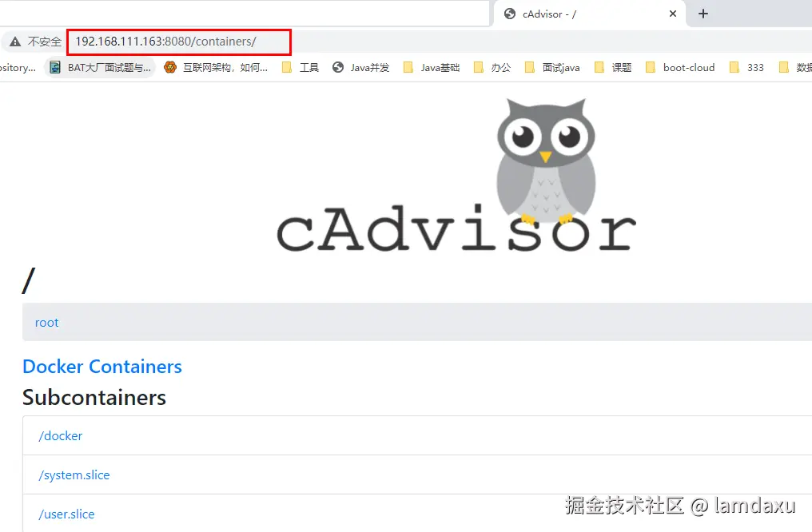The height and width of the screenshot is (532, 812).
Task: Open the 办公 bookmark folder
Action: 492,68
